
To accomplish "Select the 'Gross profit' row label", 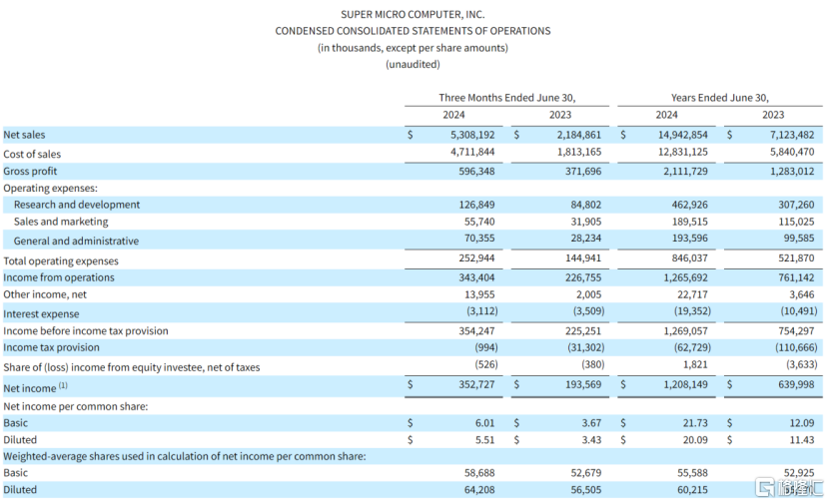I will coord(30,172).
